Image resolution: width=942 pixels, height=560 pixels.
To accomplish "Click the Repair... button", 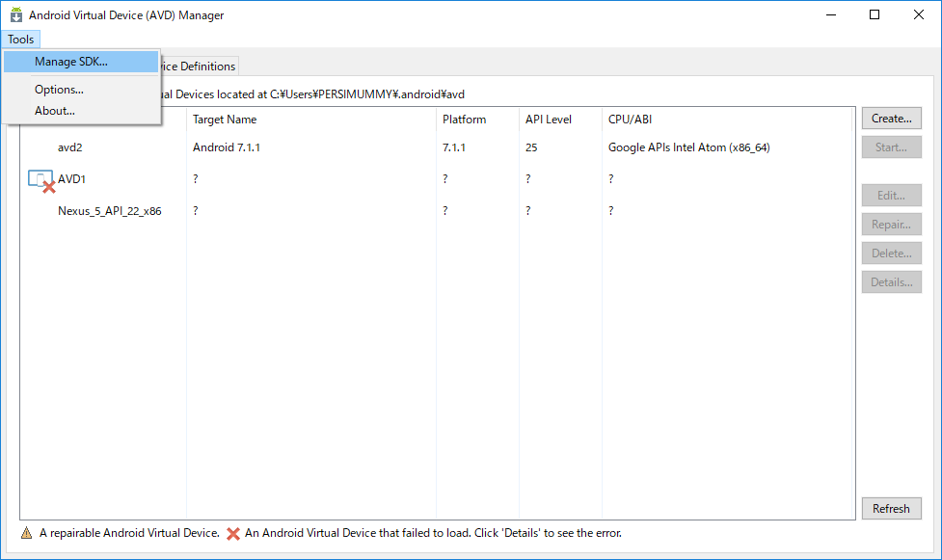I will click(892, 225).
